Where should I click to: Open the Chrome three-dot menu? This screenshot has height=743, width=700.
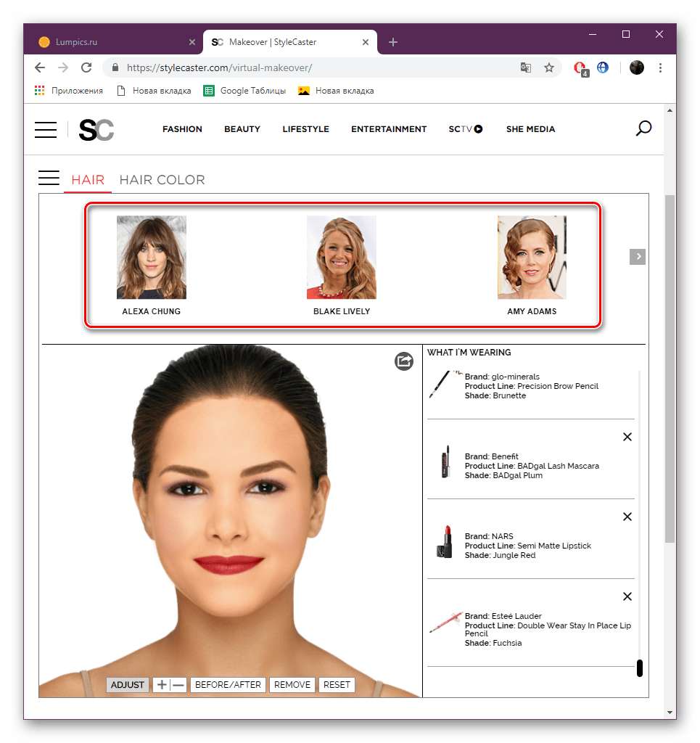[x=660, y=67]
